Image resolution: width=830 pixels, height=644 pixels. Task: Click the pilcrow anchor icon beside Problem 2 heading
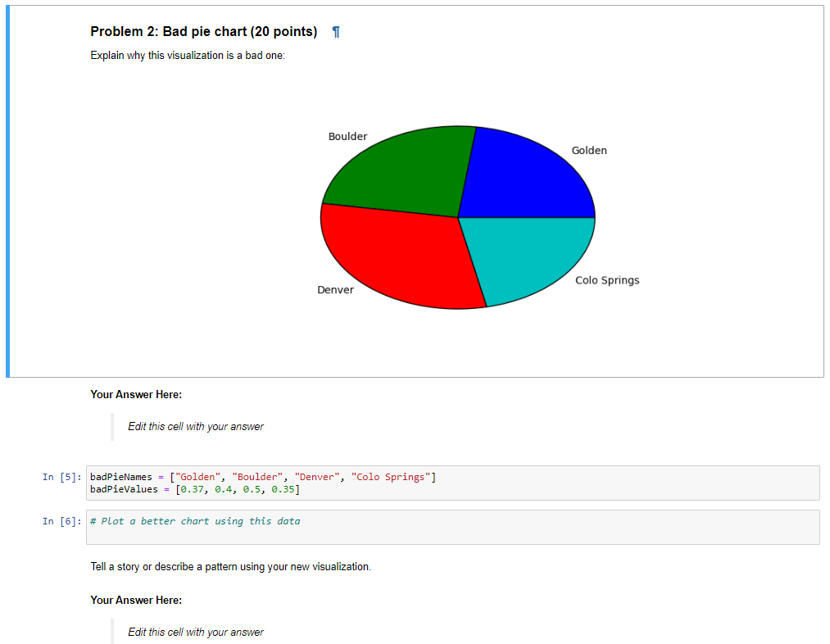[335, 31]
